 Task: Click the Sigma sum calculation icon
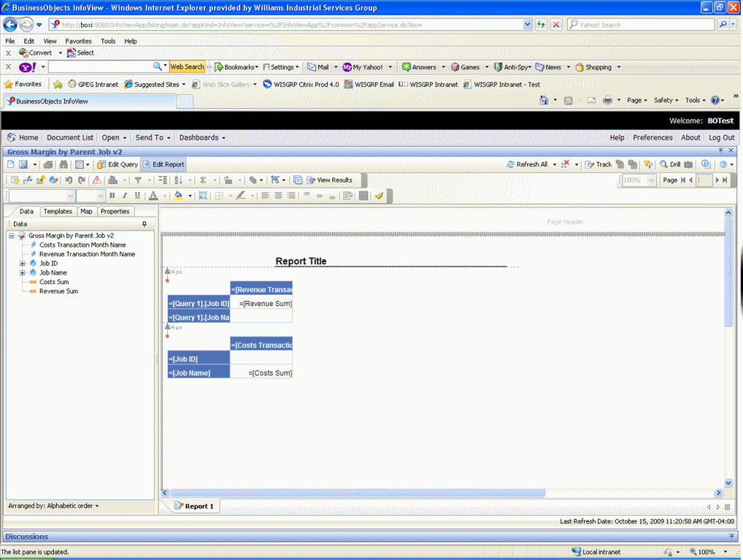(x=204, y=180)
